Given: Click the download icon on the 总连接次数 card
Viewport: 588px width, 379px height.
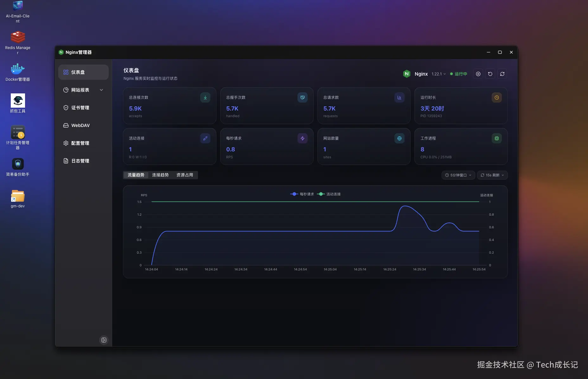Looking at the screenshot, I should coord(205,98).
